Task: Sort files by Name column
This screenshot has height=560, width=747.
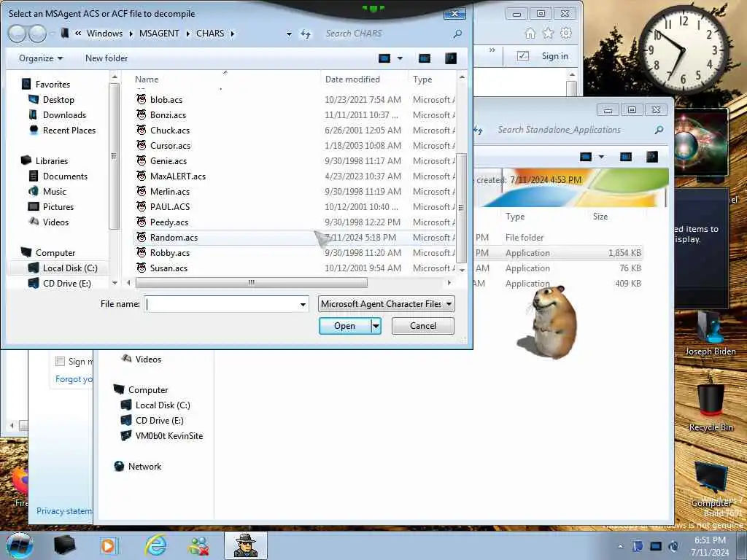Action: pos(147,79)
